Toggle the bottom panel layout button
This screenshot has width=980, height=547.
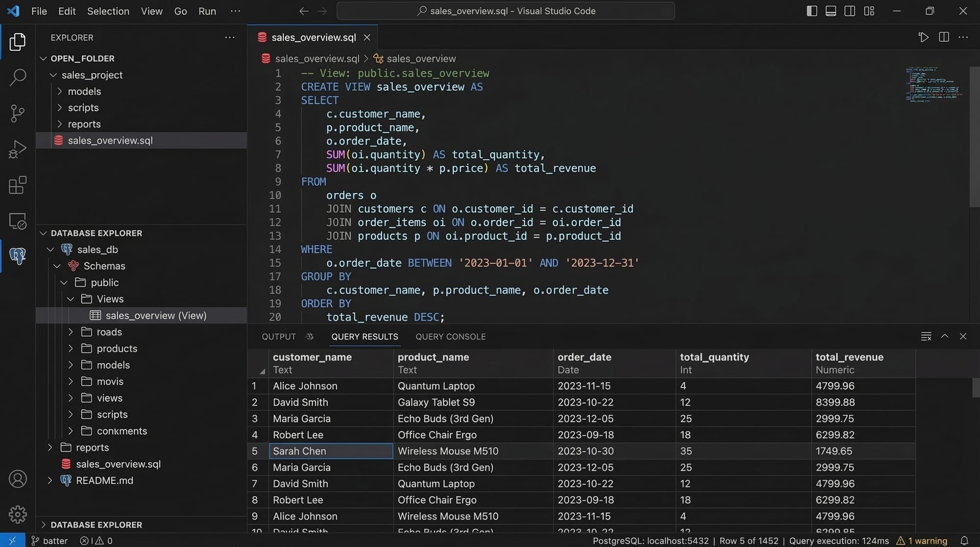[831, 11]
